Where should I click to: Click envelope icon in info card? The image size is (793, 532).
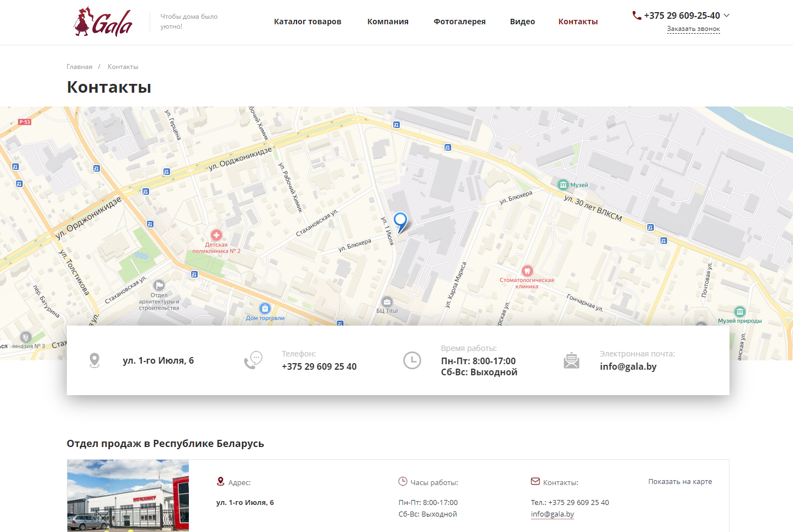tap(572, 360)
